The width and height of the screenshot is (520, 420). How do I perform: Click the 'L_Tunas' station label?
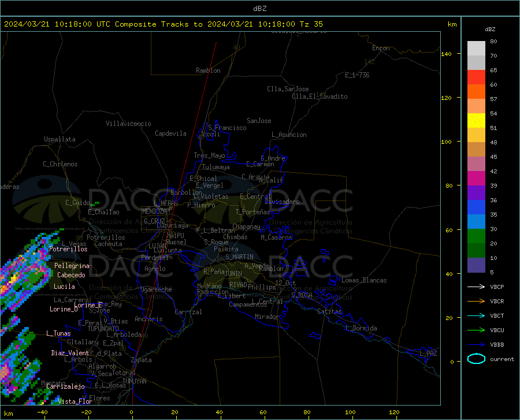pyautogui.click(x=58, y=333)
